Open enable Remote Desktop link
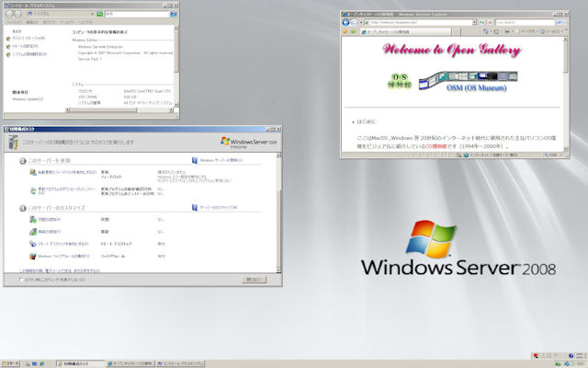Screen dimensions: 588x368 (63, 244)
